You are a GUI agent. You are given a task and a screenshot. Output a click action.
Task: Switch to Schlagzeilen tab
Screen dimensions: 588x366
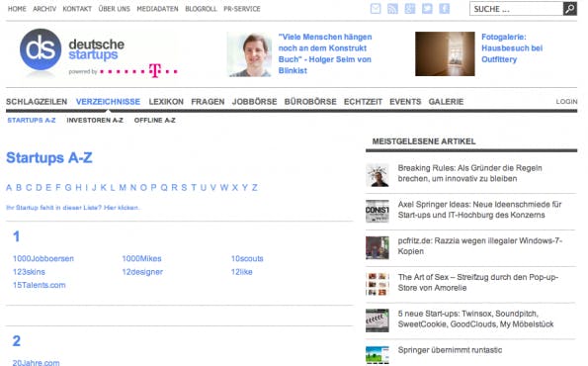[x=37, y=102]
